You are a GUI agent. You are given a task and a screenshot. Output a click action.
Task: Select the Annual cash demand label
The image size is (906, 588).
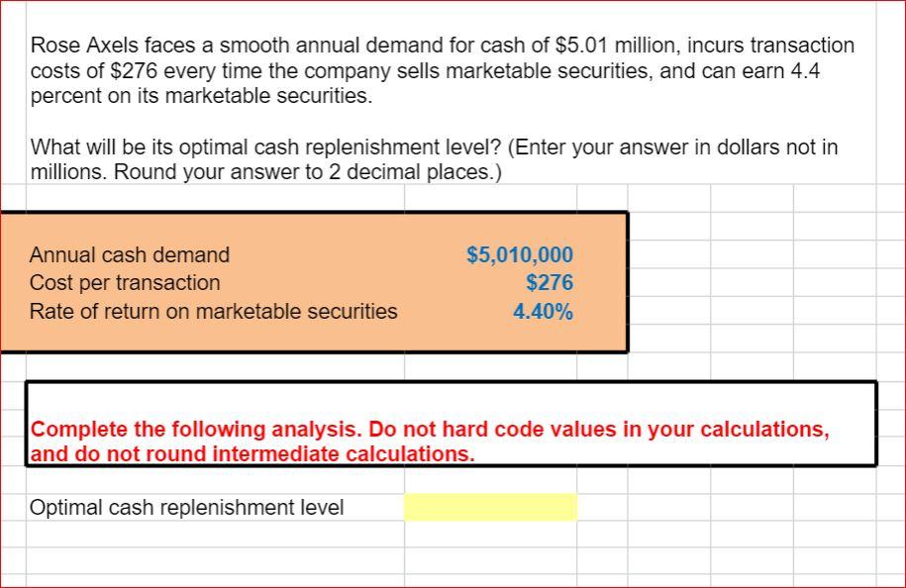pyautogui.click(x=130, y=254)
